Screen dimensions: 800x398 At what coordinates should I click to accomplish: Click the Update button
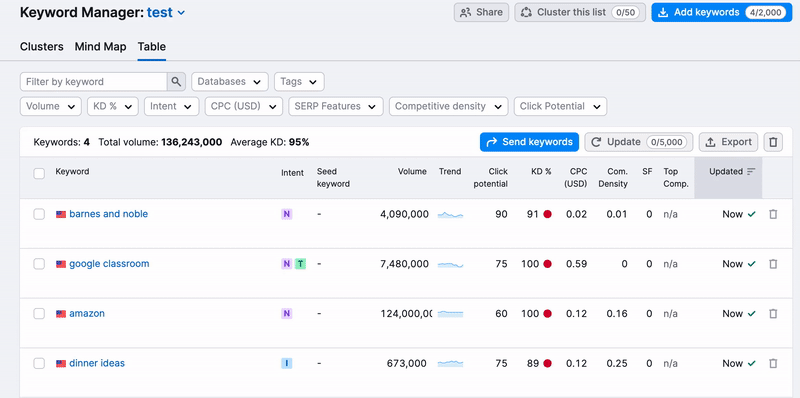click(639, 142)
